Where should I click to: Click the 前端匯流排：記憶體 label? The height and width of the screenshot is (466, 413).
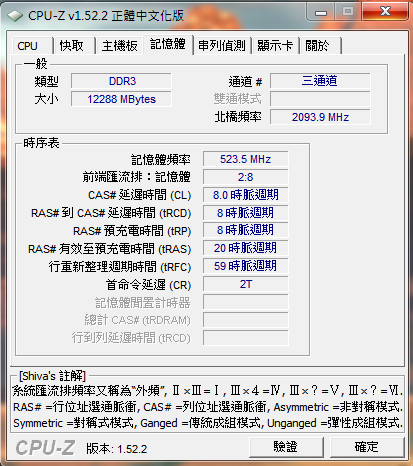(137, 177)
